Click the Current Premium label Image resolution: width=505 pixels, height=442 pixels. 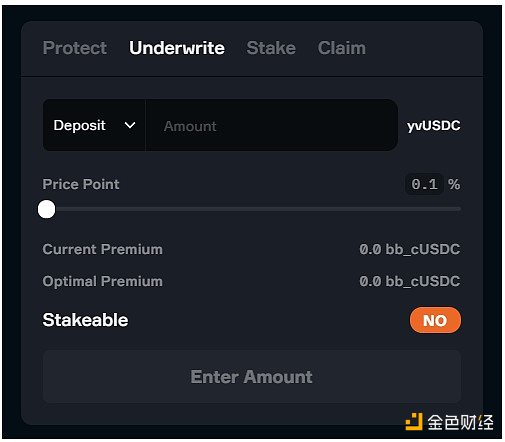(x=103, y=249)
